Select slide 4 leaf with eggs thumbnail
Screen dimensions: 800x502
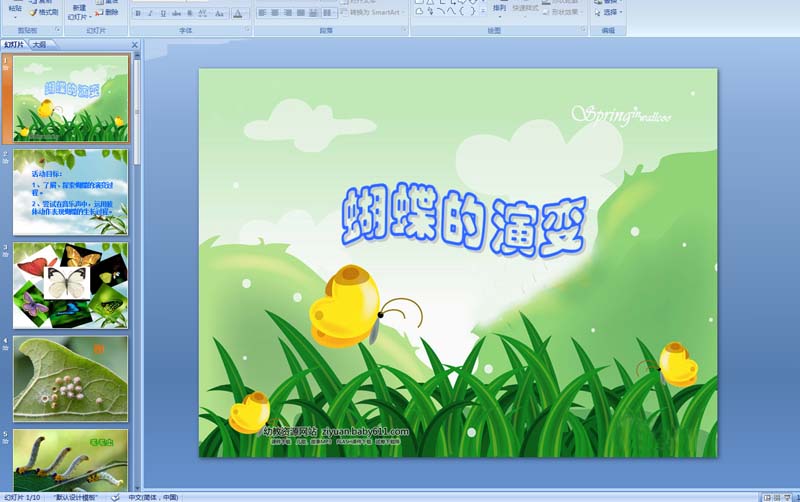point(71,378)
